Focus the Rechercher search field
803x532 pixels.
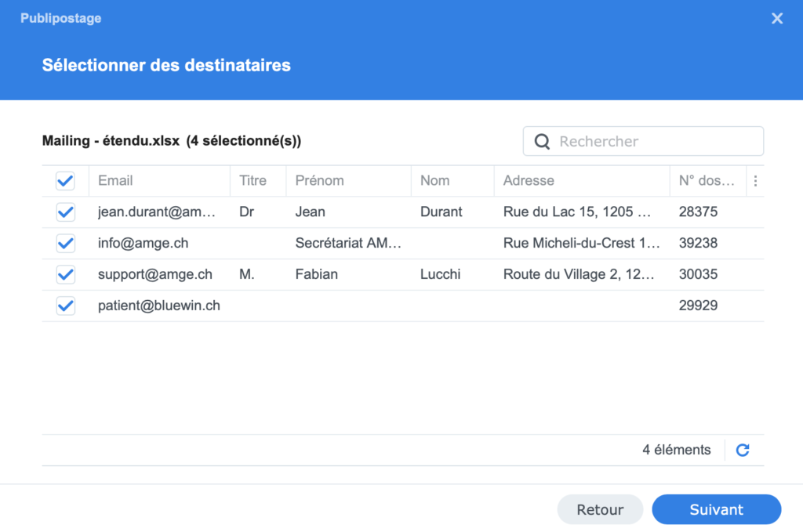[643, 141]
